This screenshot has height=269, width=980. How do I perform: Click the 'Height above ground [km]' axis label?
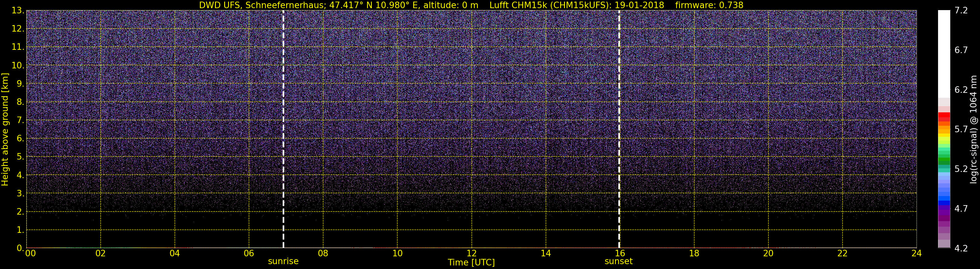point(5,129)
